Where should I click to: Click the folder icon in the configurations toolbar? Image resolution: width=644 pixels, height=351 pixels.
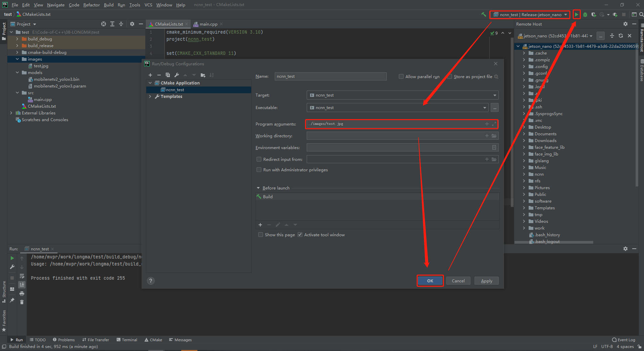203,75
